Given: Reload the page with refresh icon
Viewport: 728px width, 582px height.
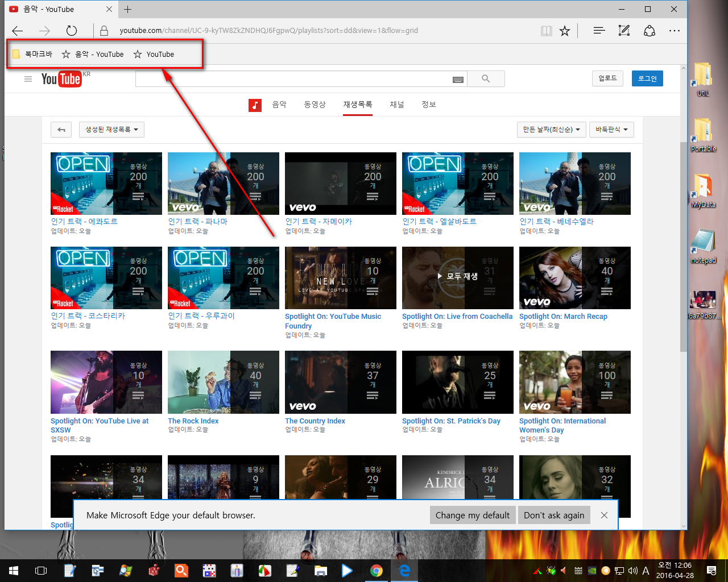Looking at the screenshot, I should (x=71, y=31).
